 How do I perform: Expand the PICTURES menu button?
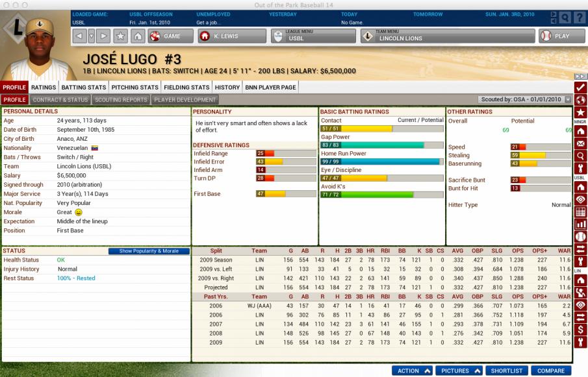click(x=459, y=371)
